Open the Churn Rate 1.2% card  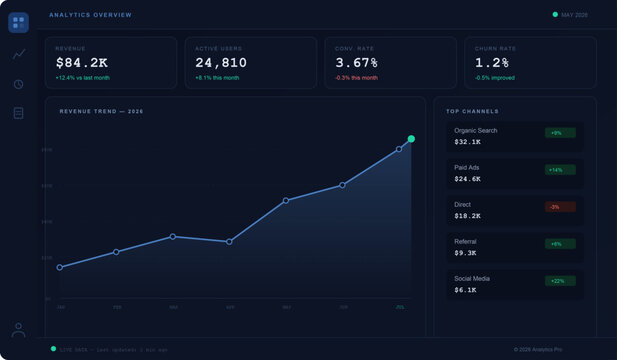pos(530,63)
